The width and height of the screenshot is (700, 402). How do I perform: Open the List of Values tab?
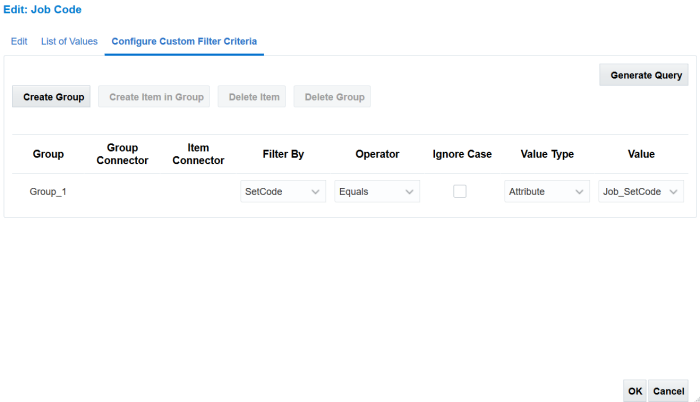point(69,41)
